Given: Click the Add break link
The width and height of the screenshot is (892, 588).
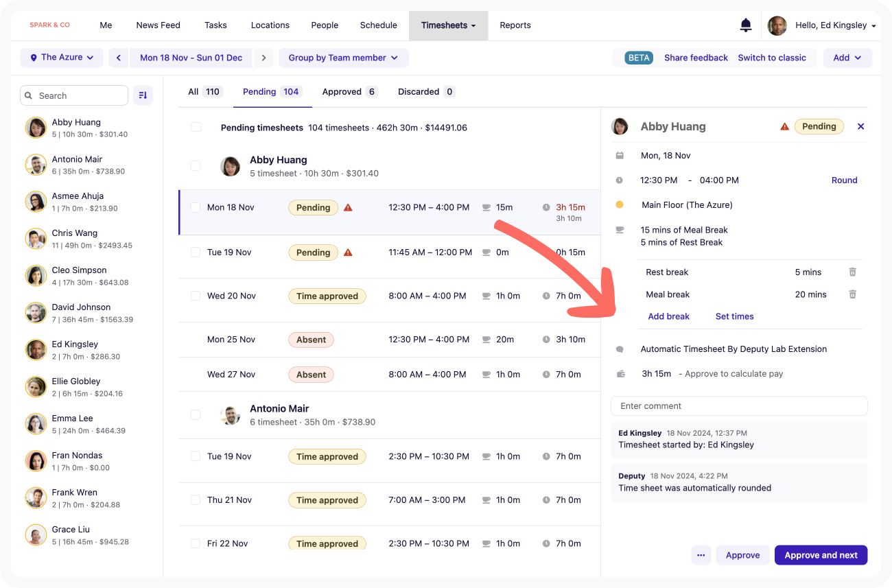Looking at the screenshot, I should click(x=669, y=316).
